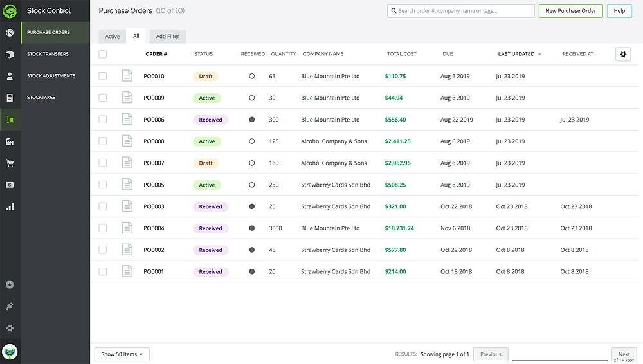This screenshot has width=643, height=364.
Task: Go to Stock Transfers in side menu
Action: [x=48, y=54]
